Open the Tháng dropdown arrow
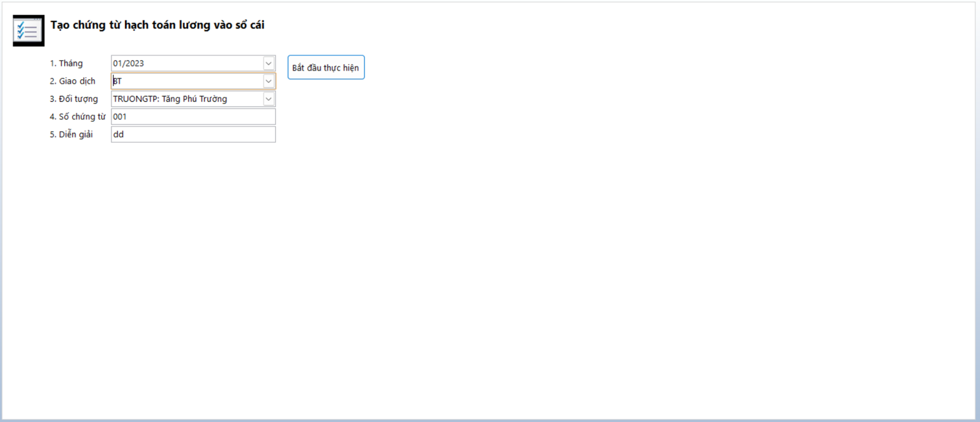980x422 pixels. pyautogui.click(x=268, y=63)
